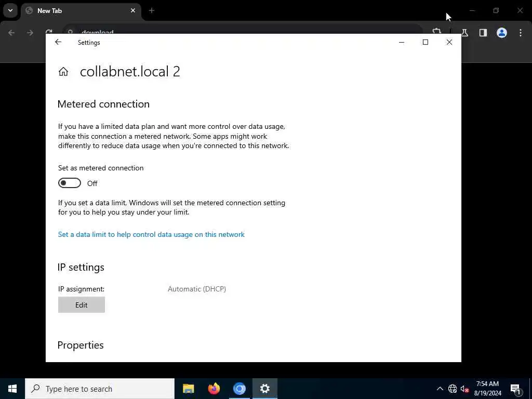Toggle Set as metered connection switch
The image size is (532, 399).
point(70,183)
